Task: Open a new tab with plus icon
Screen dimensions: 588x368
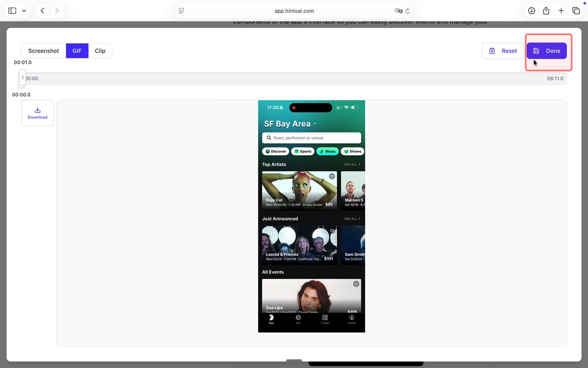Action: tap(561, 11)
